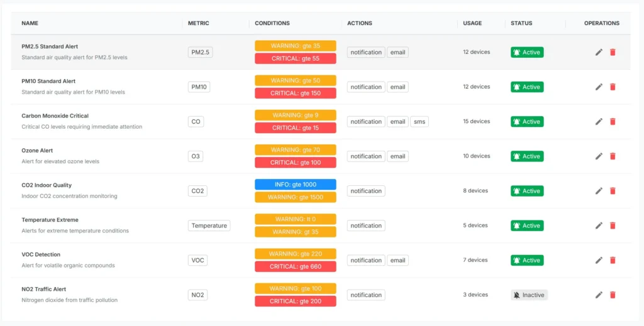Click the USAGE column header
This screenshot has width=644, height=326.
point(472,23)
